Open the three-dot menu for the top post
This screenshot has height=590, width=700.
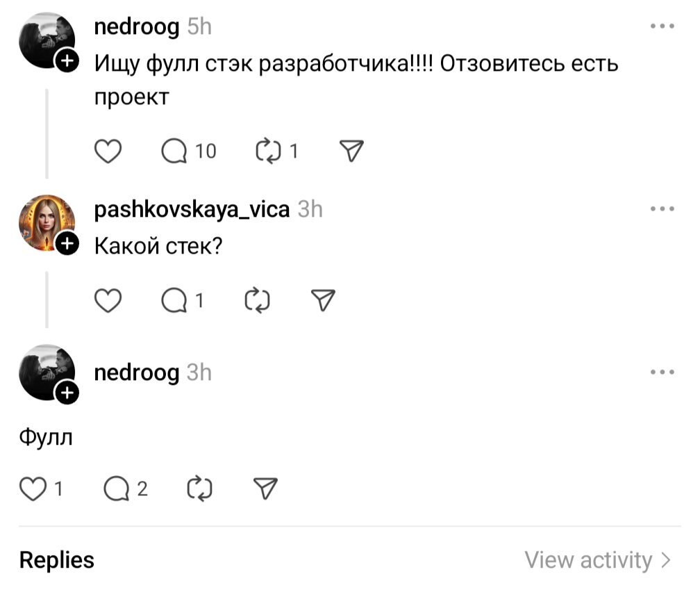[662, 26]
